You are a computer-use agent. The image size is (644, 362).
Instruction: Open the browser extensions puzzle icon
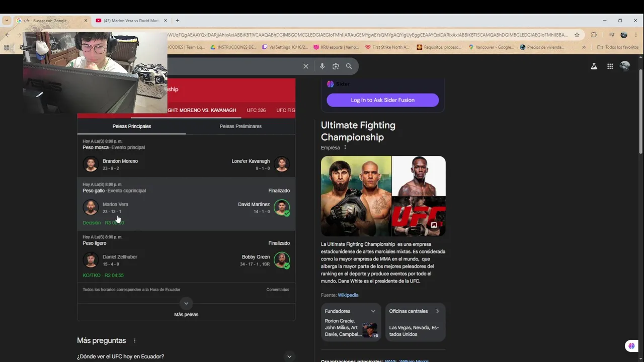coord(594,35)
